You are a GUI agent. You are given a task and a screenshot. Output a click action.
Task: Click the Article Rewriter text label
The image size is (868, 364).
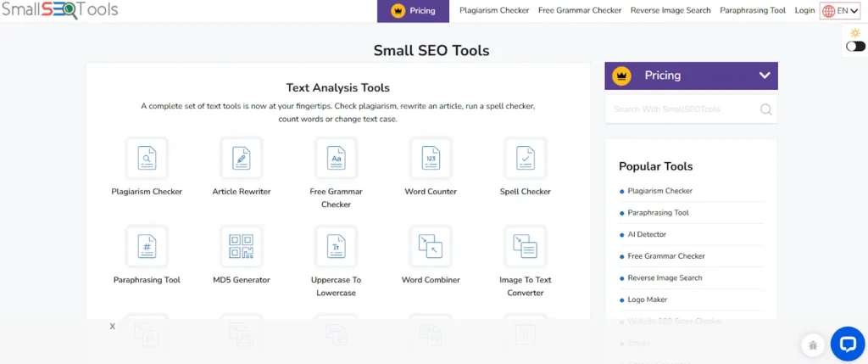click(242, 192)
